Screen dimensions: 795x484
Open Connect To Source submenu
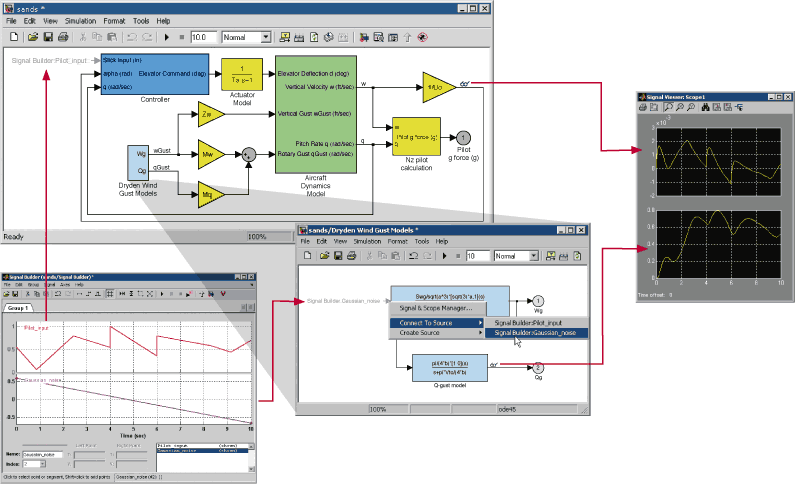click(436, 323)
